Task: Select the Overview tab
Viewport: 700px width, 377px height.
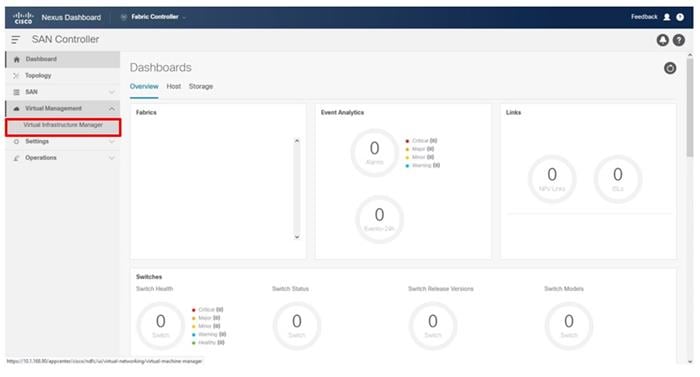Action: point(144,86)
